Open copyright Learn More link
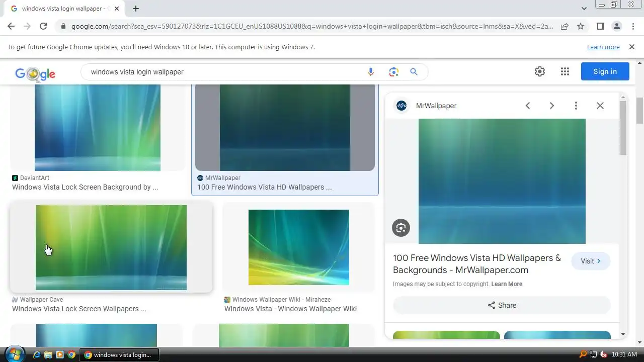Viewport: 644px width, 362px height. click(x=507, y=284)
